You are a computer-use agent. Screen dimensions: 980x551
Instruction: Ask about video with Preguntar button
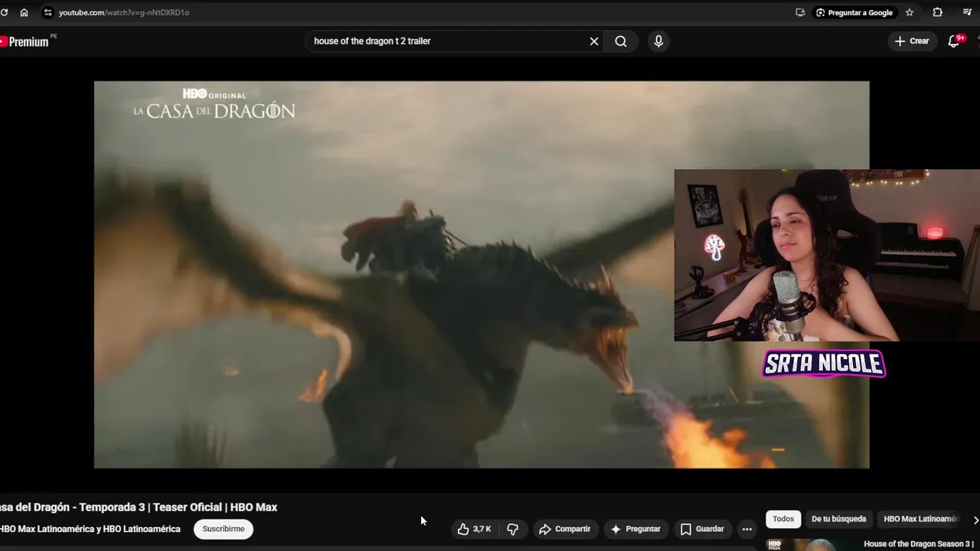tap(635, 529)
